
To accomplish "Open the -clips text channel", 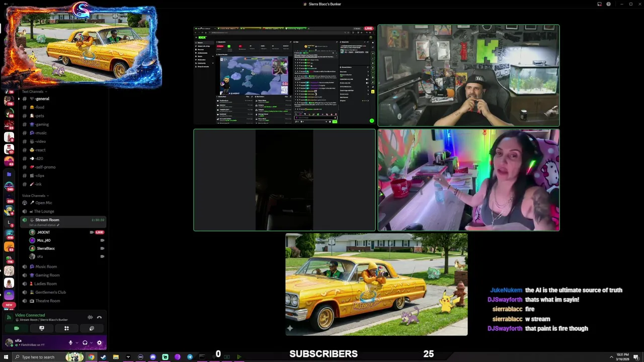I will (63, 175).
